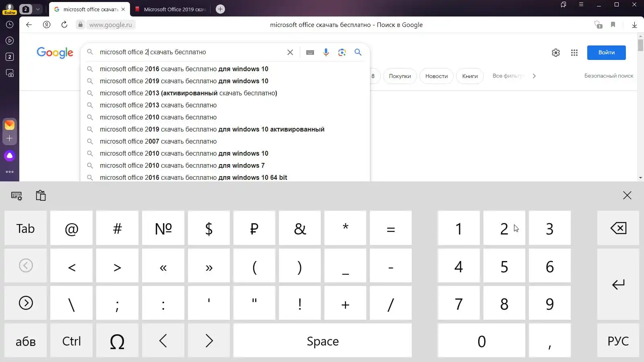Open sidebar more options three dots
This screenshot has width=644, height=362.
10,172
